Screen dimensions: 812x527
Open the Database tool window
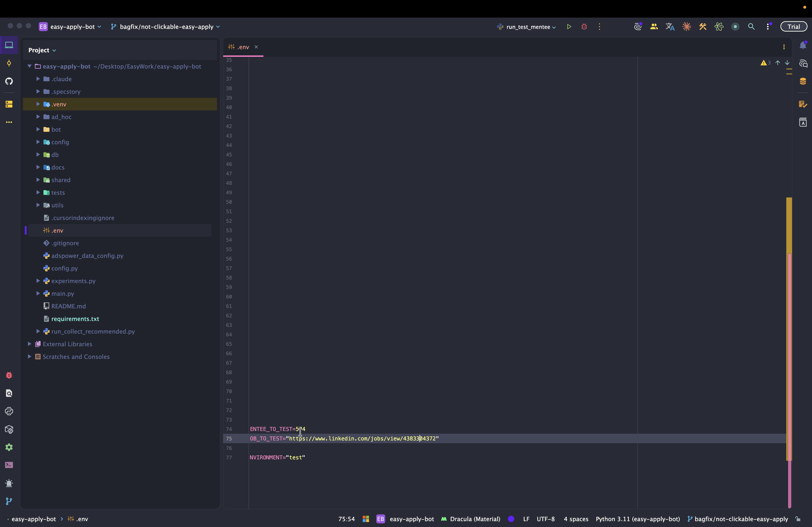(803, 81)
